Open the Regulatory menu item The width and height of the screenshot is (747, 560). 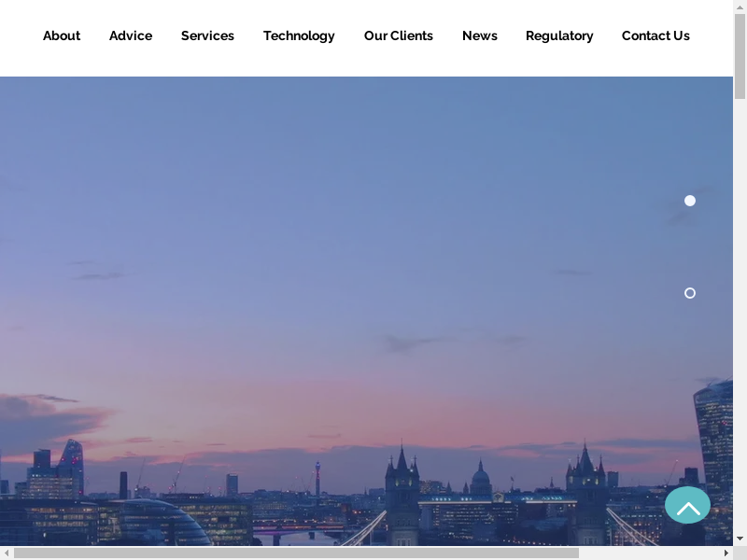[559, 35]
